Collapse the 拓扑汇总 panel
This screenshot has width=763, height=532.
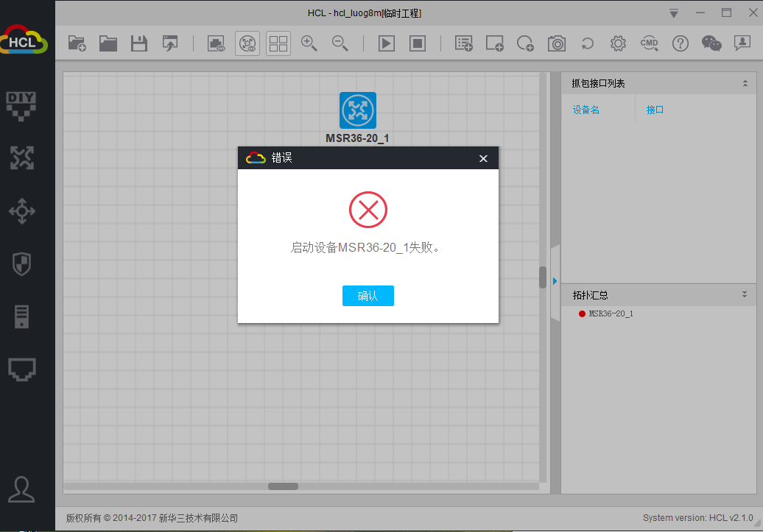point(745,295)
